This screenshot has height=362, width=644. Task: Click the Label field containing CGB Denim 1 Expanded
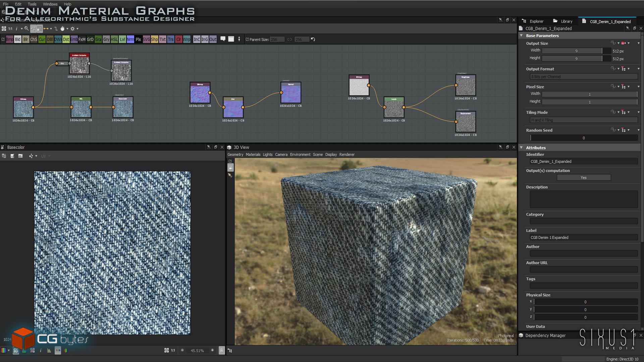(584, 238)
